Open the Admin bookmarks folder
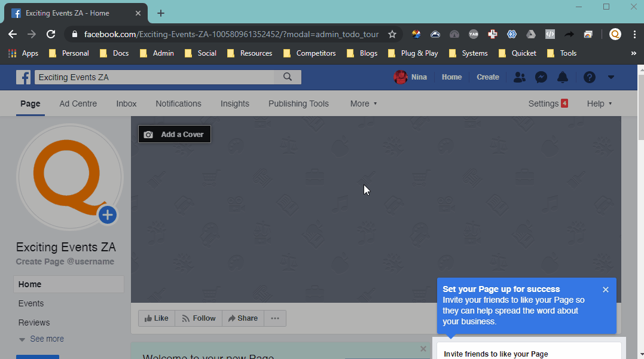Image resolution: width=644 pixels, height=359 pixels. pyautogui.click(x=157, y=53)
